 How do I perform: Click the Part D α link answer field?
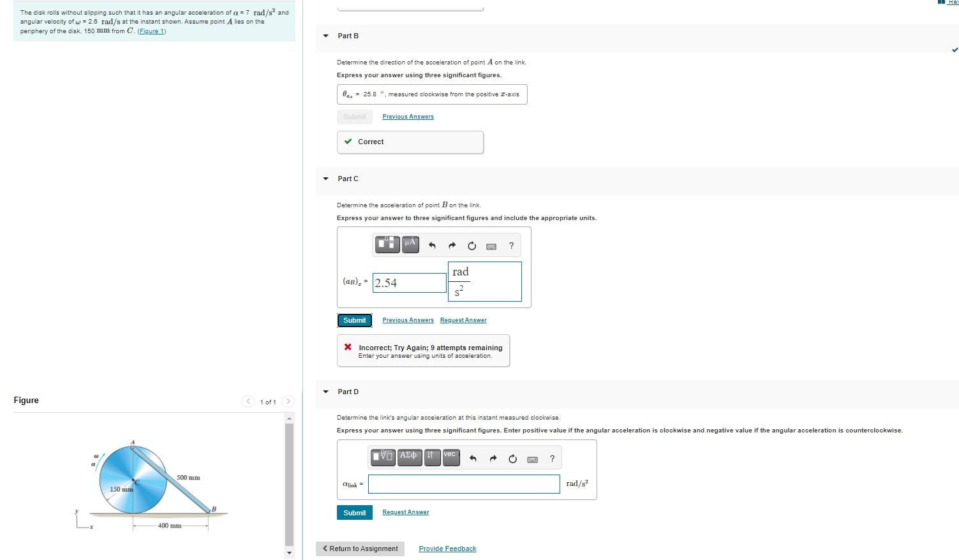(464, 484)
